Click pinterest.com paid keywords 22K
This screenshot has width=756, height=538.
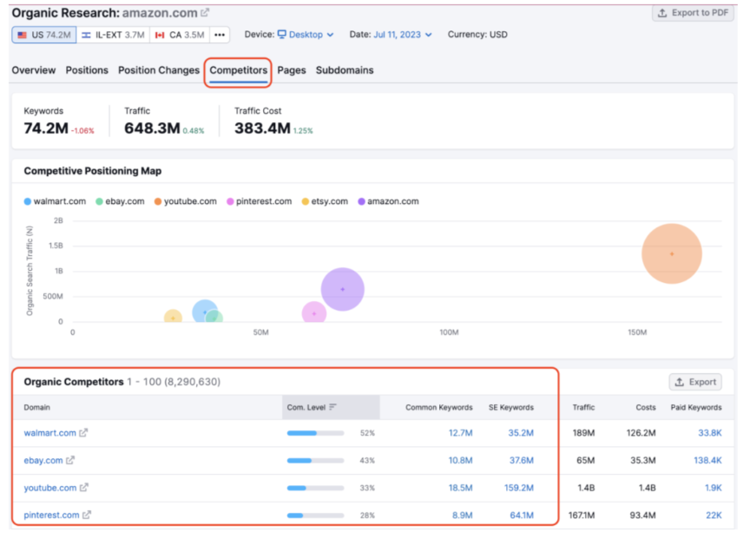pos(713,515)
